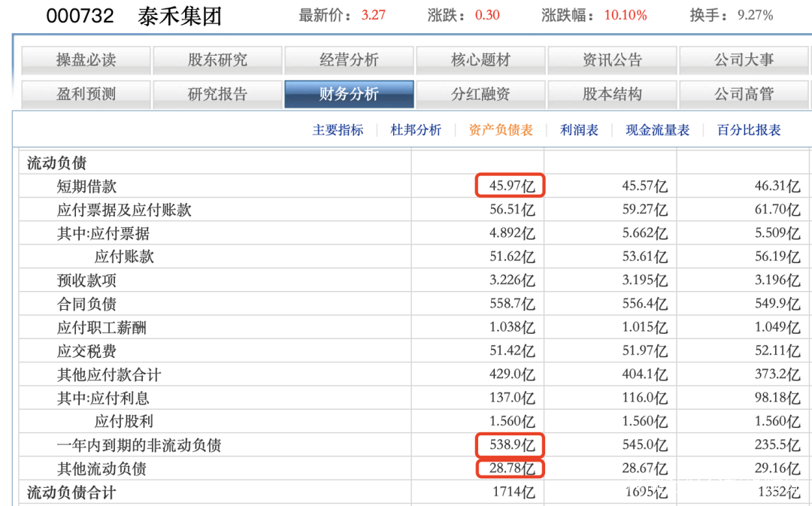This screenshot has height=506, width=812.
Task: Click the stock code 000732
Action: pos(80,16)
